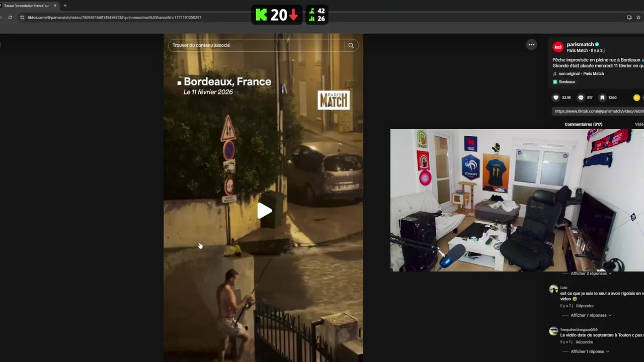Click the like count '32.1K'

[x=566, y=98]
